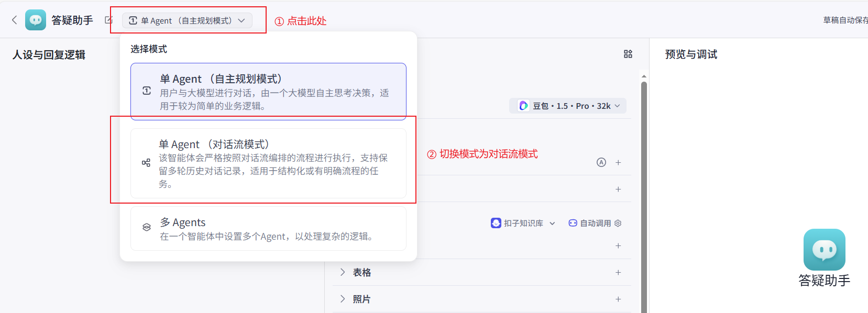Select 单 Agent（自主规划模式）option
Screen dimensions: 868x313
coord(268,92)
